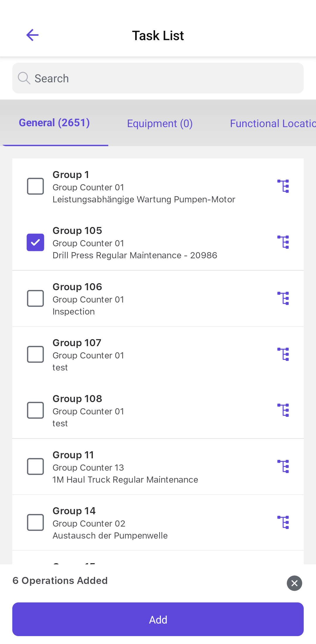This screenshot has height=644, width=316.
Task: Click the magnifier icon in search bar
Action: 24,78
